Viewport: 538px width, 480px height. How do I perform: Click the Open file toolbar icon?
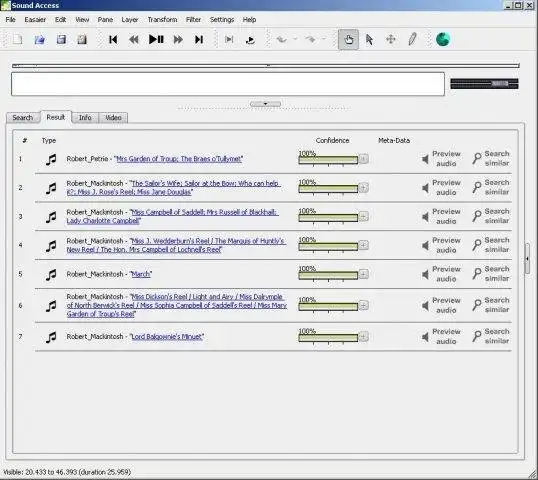pos(39,39)
